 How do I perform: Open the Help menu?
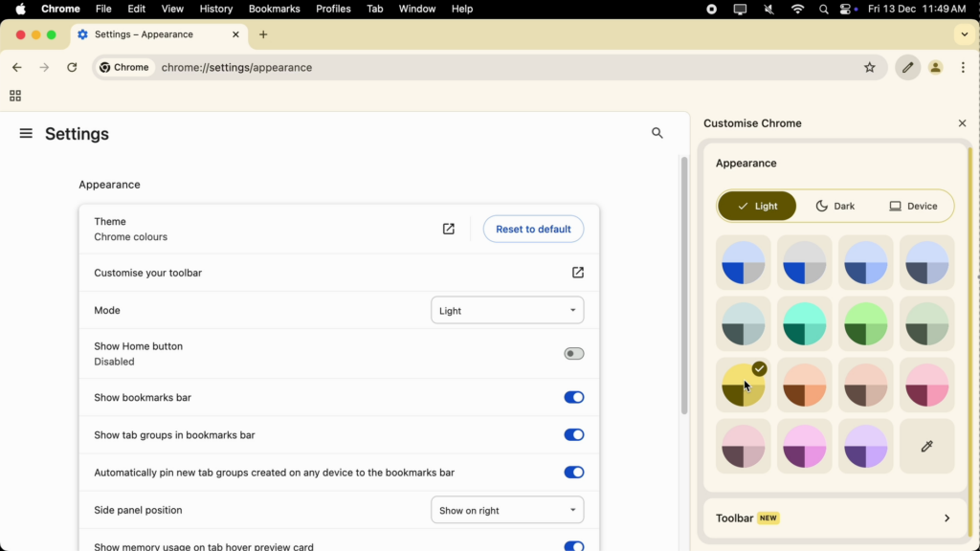coord(462,9)
